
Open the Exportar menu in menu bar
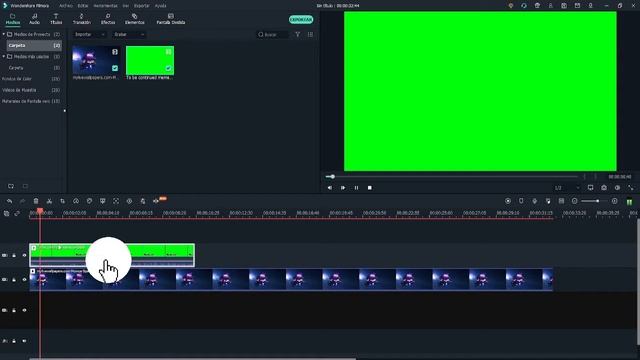click(142, 6)
